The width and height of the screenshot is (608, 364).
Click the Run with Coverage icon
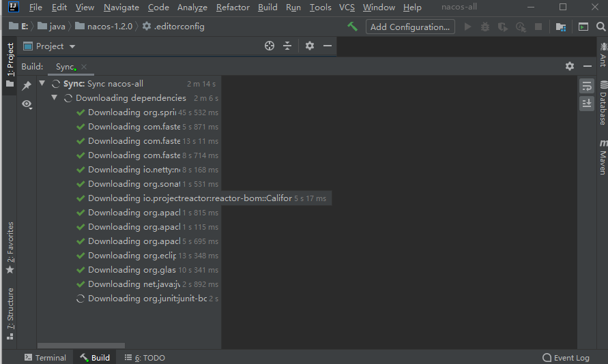coord(503,27)
